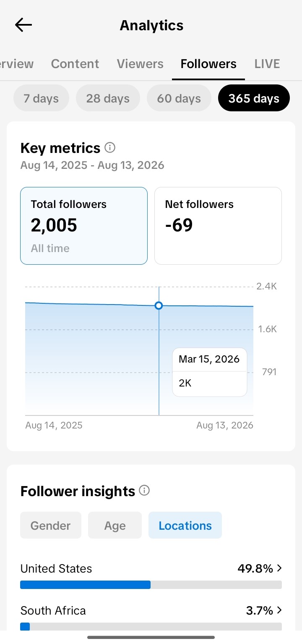Switch to the Content tab
The width and height of the screenshot is (302, 644).
pyautogui.click(x=75, y=64)
